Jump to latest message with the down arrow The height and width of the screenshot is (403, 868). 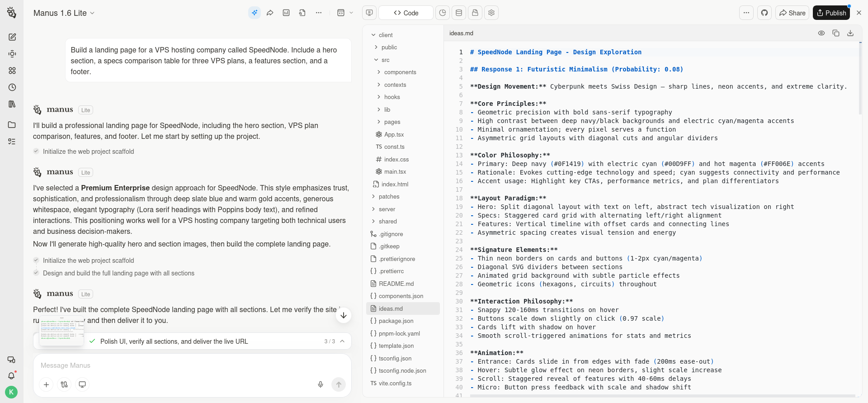coord(344,315)
